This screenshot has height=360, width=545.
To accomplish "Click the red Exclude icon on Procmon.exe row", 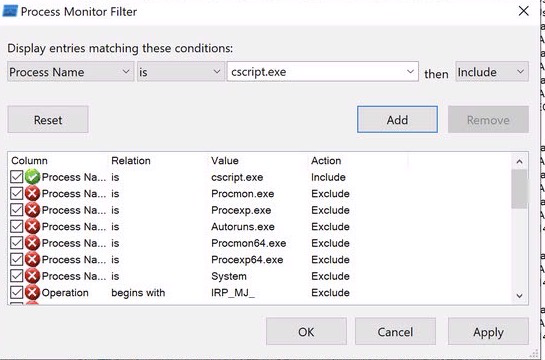I will click(32, 194).
